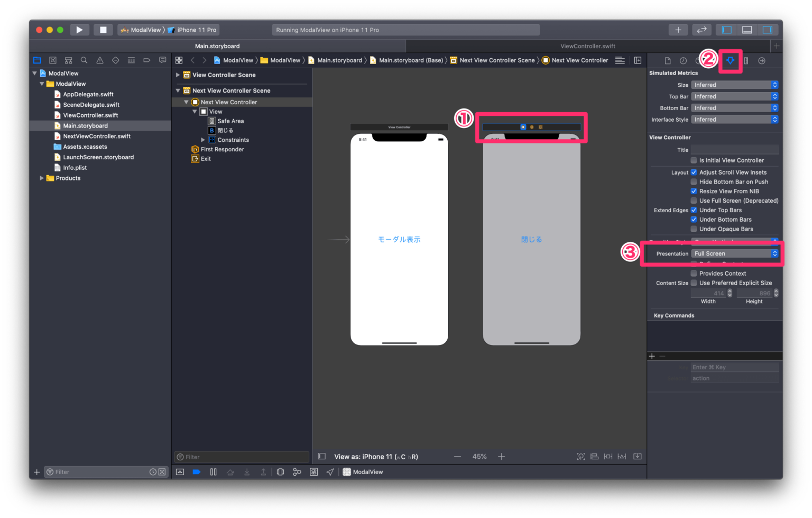Screen dimensions: 812x518
Task: Select the Breakpoint navigator
Action: pyautogui.click(x=147, y=60)
